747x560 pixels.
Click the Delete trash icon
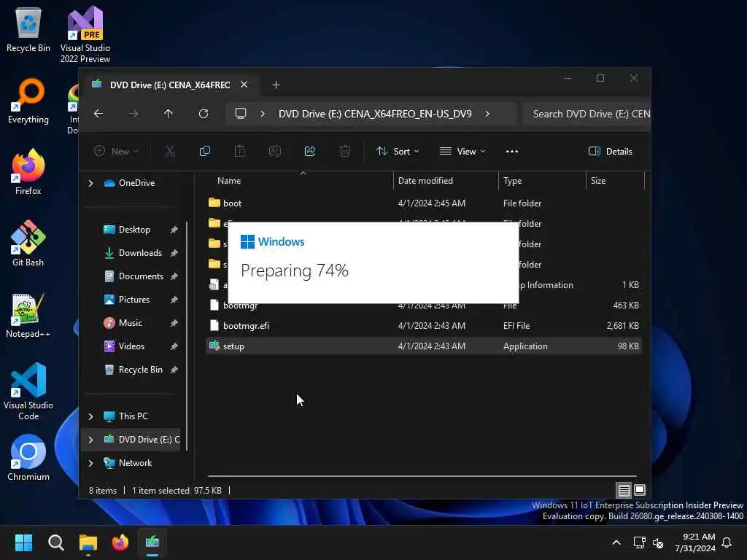click(345, 152)
